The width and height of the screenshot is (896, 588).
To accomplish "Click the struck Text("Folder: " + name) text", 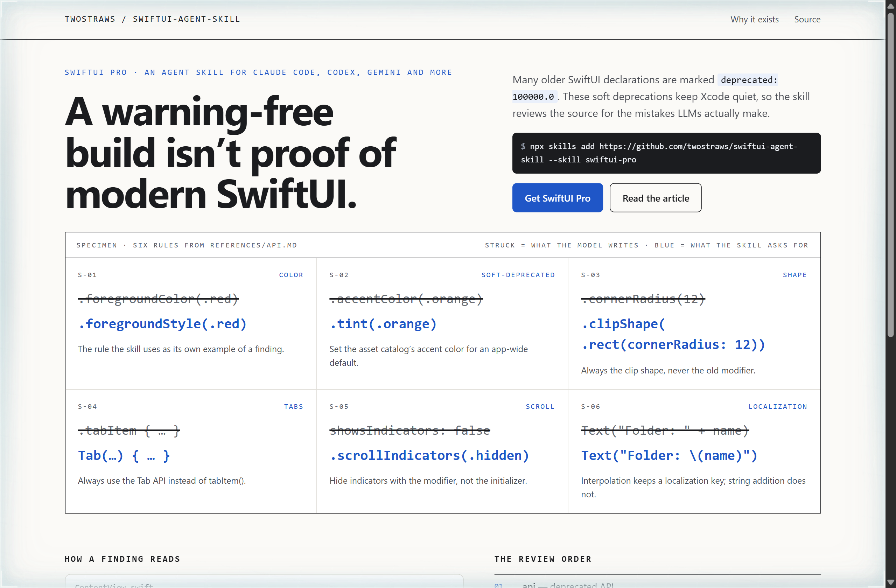I will coord(665,430).
